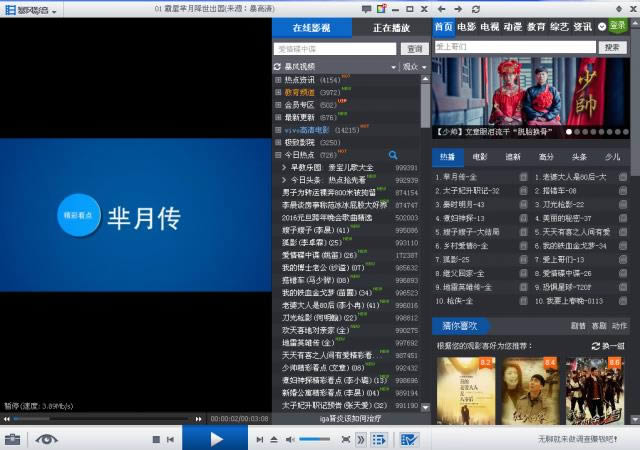Jump to the previous video
640x450 pixels.
tap(170, 439)
